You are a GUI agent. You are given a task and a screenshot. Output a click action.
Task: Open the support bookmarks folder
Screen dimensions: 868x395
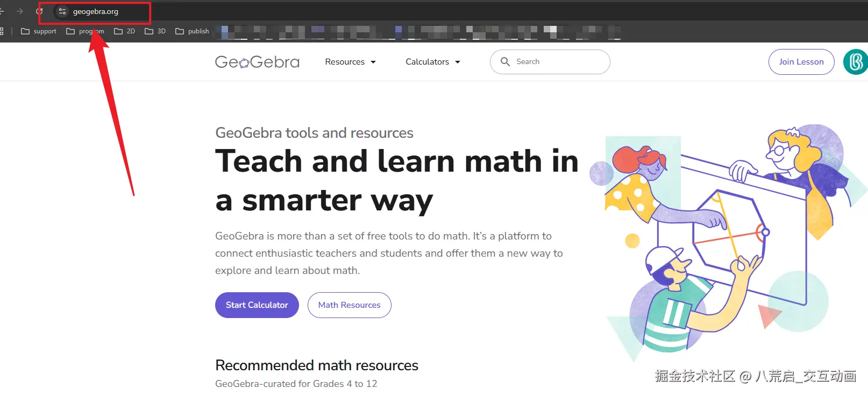point(38,31)
